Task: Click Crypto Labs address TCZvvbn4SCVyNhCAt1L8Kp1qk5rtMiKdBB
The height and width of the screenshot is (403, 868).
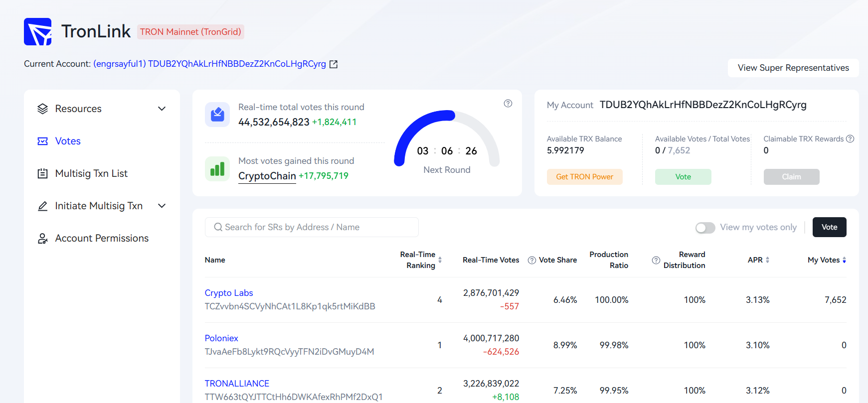Action: coord(290,306)
